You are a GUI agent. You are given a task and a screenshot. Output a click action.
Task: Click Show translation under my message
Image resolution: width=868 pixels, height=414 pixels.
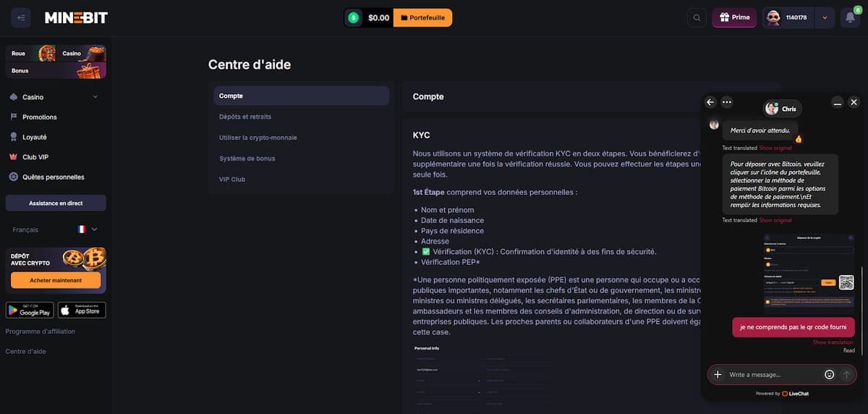833,342
